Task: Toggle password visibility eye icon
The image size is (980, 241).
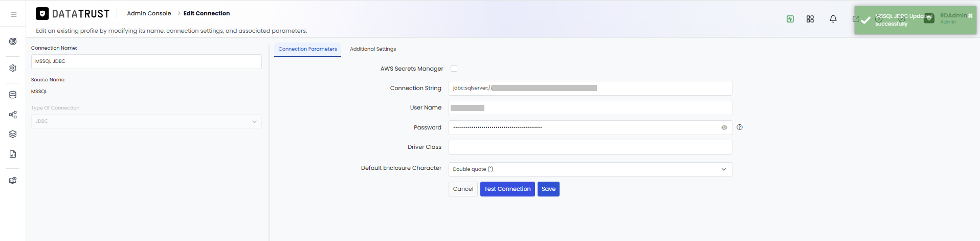Action: tap(724, 128)
